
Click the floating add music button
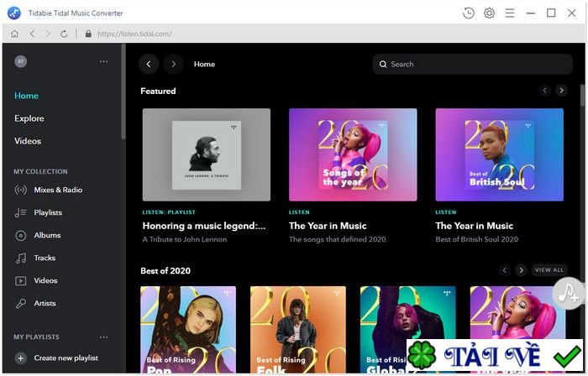569,292
